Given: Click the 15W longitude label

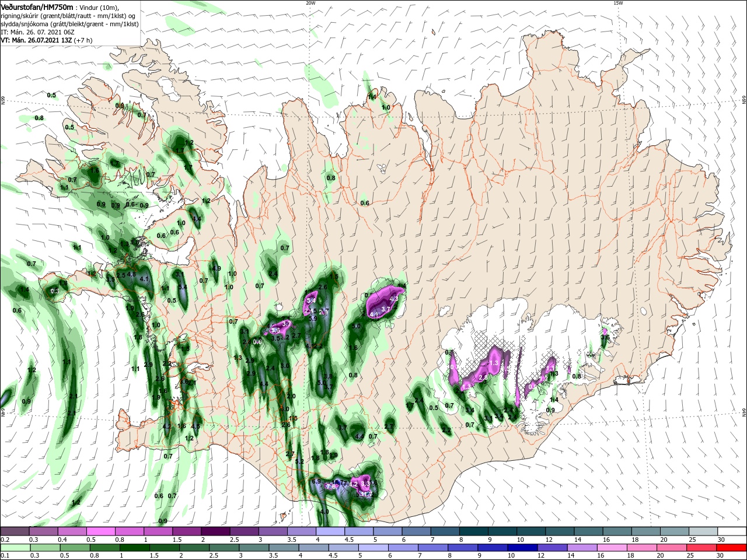Looking at the screenshot, I should click(618, 3).
